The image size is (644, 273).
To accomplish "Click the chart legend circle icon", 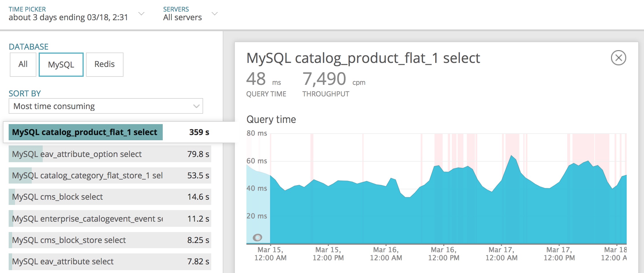I will tap(258, 238).
